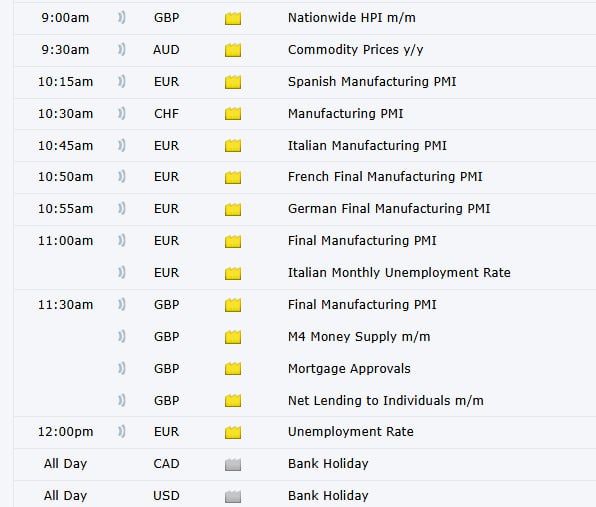
Task: Click the yellow impact folder in the CHF row
Action: click(233, 114)
